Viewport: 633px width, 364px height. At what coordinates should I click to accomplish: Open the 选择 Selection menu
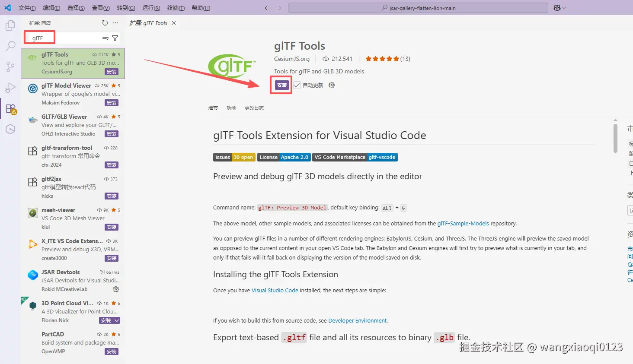(76, 8)
